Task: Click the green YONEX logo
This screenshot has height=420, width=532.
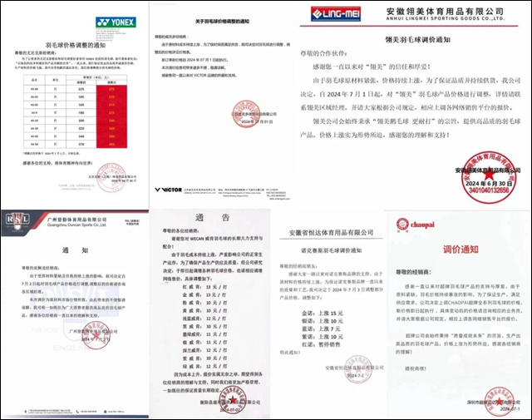Action: (x=116, y=22)
